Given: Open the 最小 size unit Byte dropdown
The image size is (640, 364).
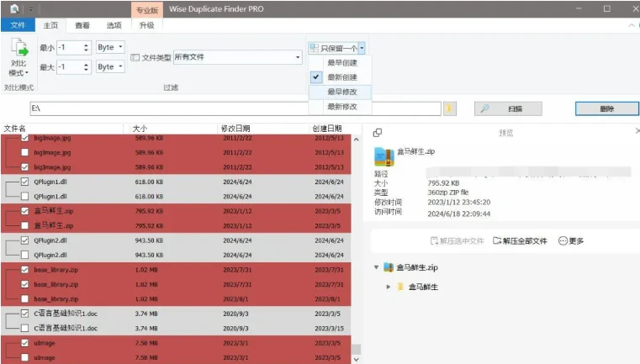Looking at the screenshot, I should pos(110,46).
